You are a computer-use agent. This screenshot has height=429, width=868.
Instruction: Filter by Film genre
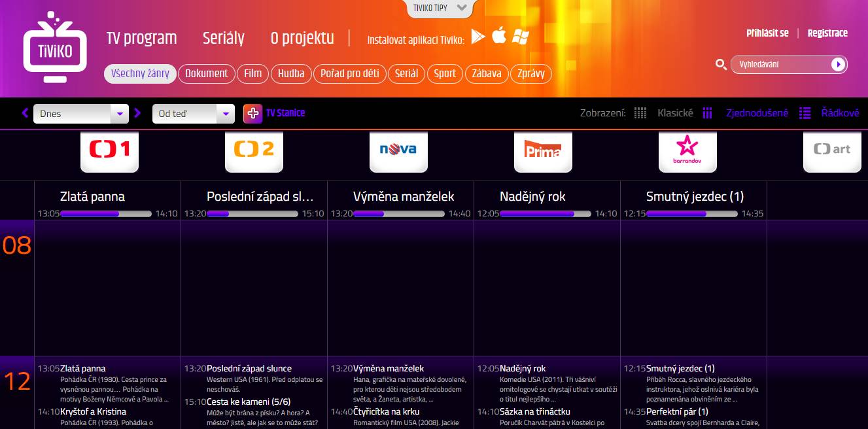pyautogui.click(x=253, y=73)
